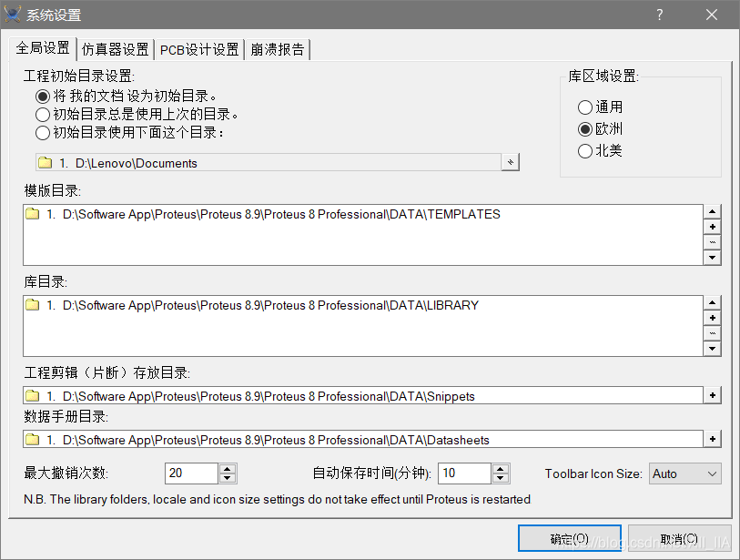This screenshot has width=740, height=560.
Task: Click the help question mark in title bar
Action: pyautogui.click(x=660, y=15)
